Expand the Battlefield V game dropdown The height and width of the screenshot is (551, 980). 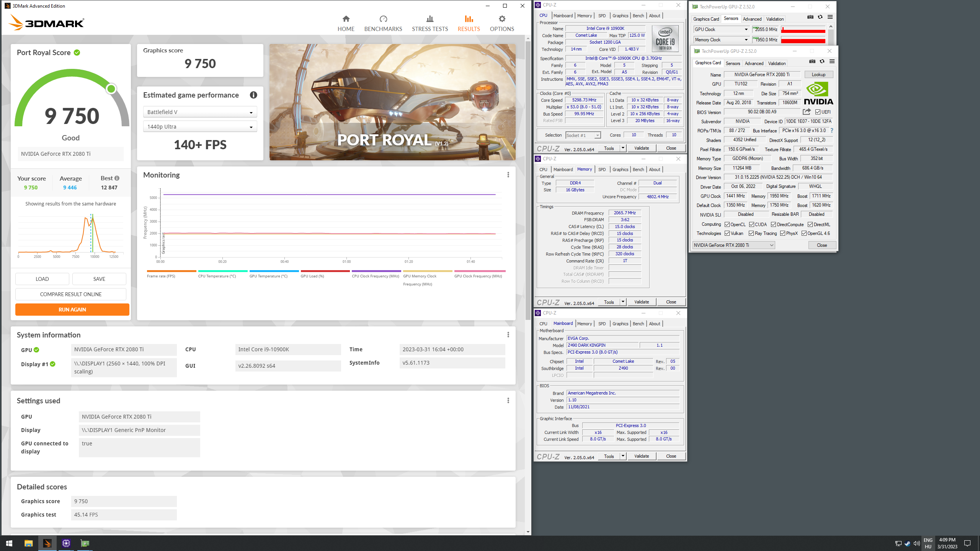tap(200, 112)
